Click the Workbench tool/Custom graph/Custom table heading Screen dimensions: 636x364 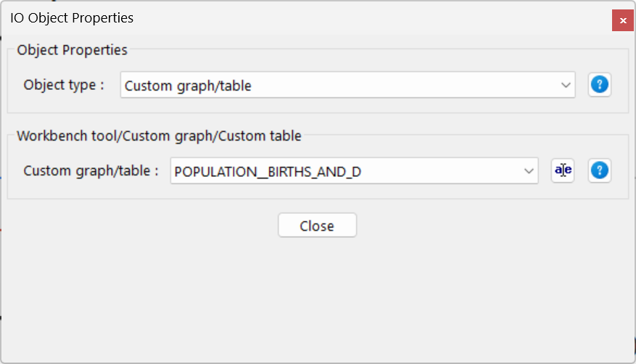pos(159,136)
